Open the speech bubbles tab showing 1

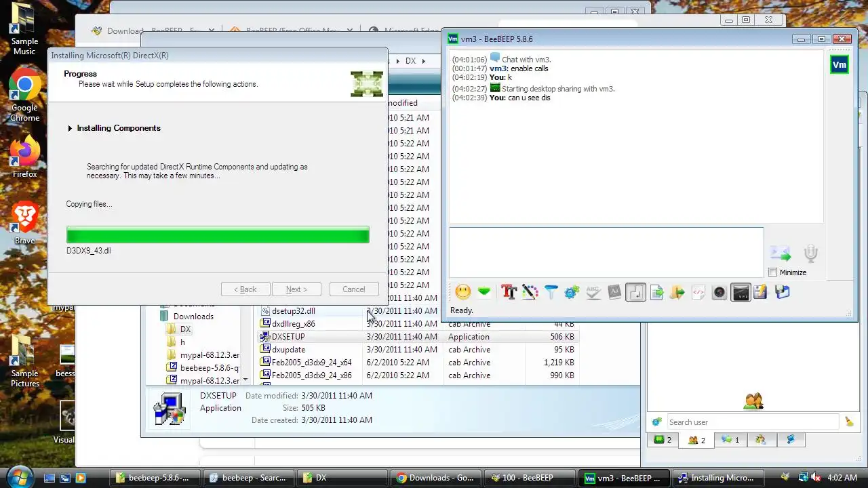pyautogui.click(x=730, y=440)
